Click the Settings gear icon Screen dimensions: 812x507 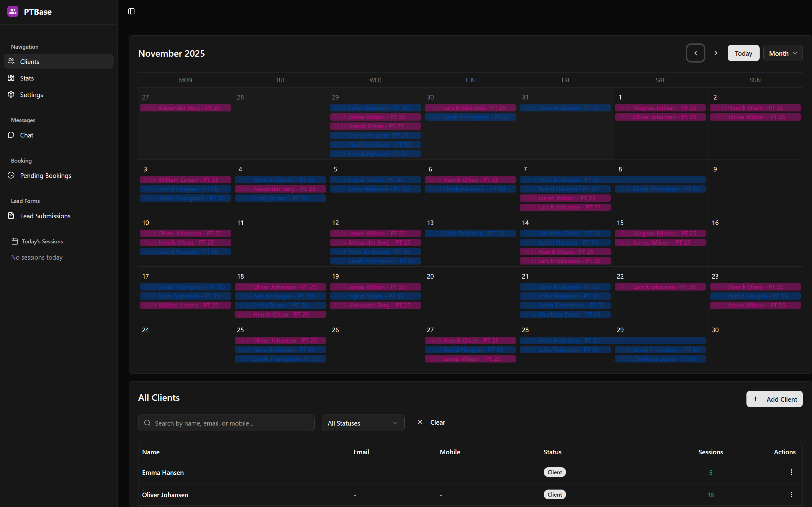[11, 95]
